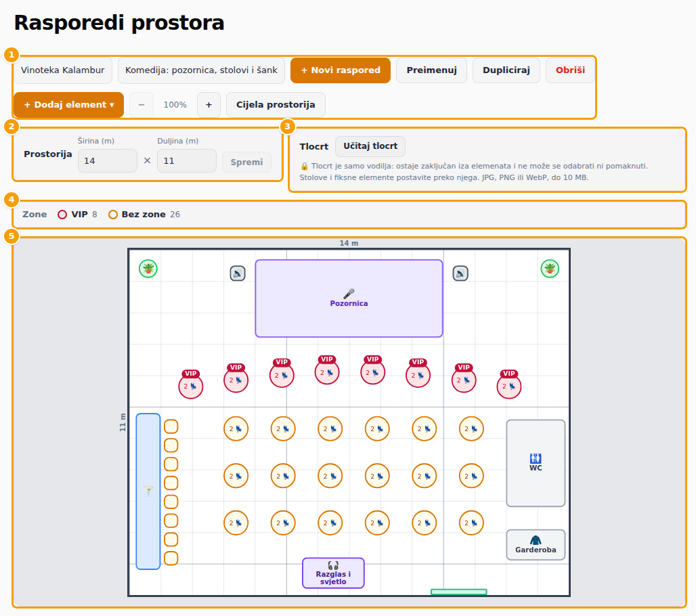This screenshot has width=696, height=616.
Task: Click the plant in the top-right corner
Action: click(550, 269)
